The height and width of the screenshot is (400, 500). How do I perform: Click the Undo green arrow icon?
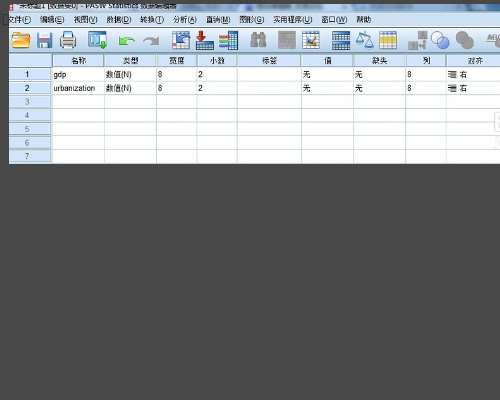tap(126, 41)
